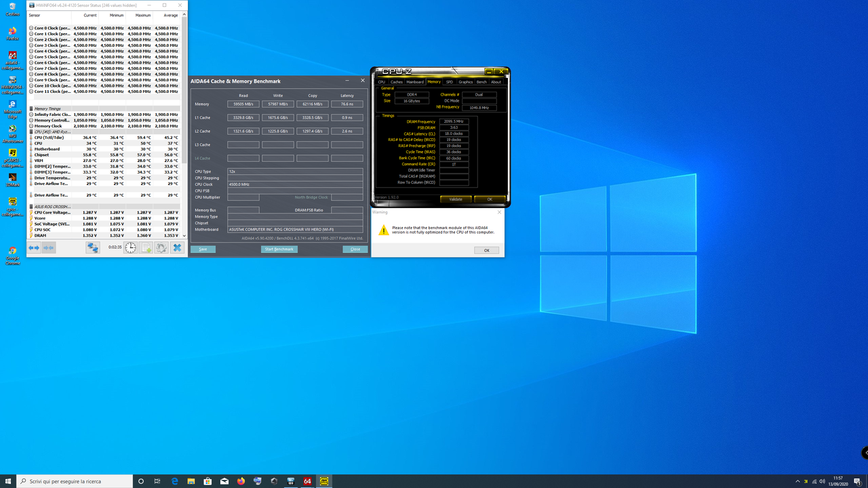Start logging with the report icon in HWiNFO64
Viewport: 868px width, 488px height.
pos(145,248)
